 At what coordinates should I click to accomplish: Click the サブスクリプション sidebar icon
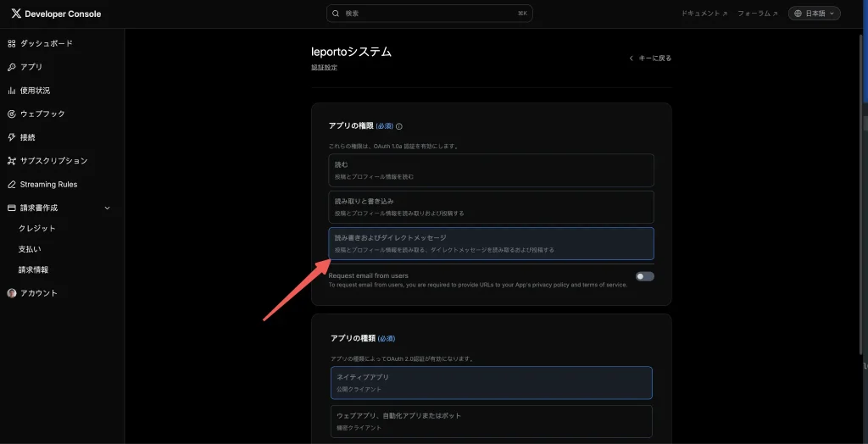point(12,161)
